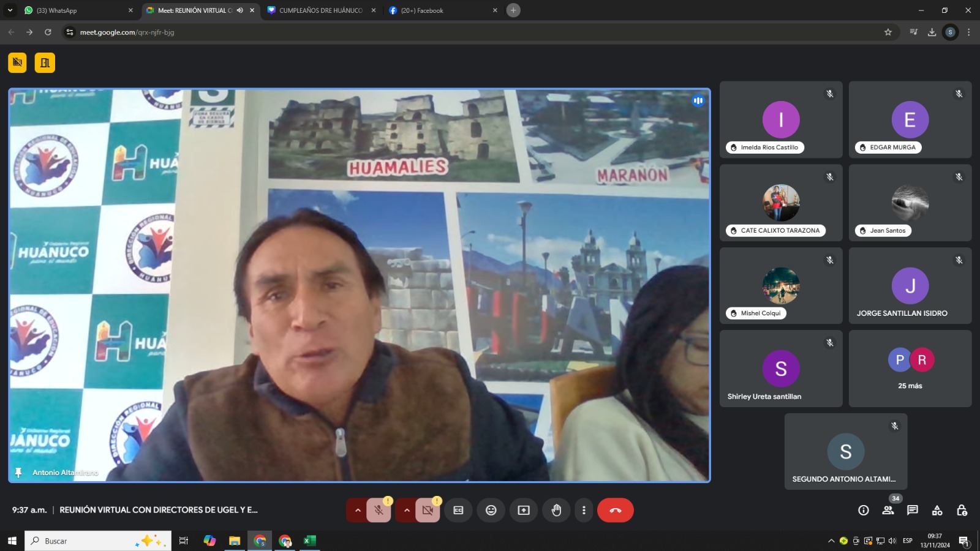Viewport: 980px width, 551px height.
Task: Open the chat with everyone panel
Action: [x=913, y=510]
